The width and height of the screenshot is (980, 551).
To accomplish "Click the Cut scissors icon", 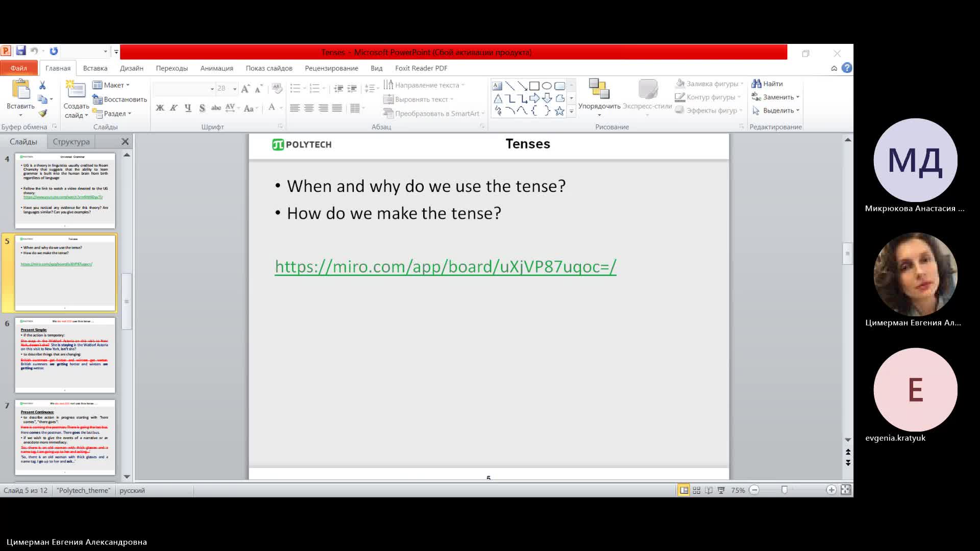I will pos(42,85).
